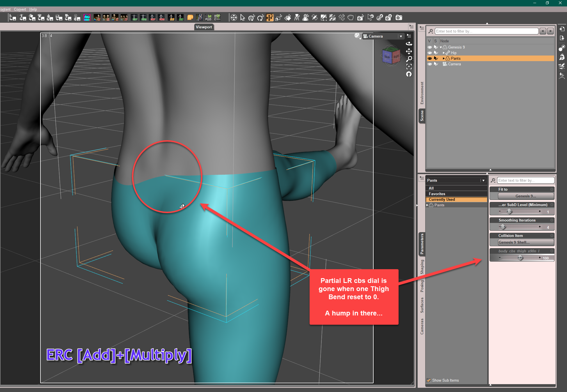Click the viewport orbit camera control
The height and width of the screenshot is (392, 567).
pyautogui.click(x=409, y=43)
